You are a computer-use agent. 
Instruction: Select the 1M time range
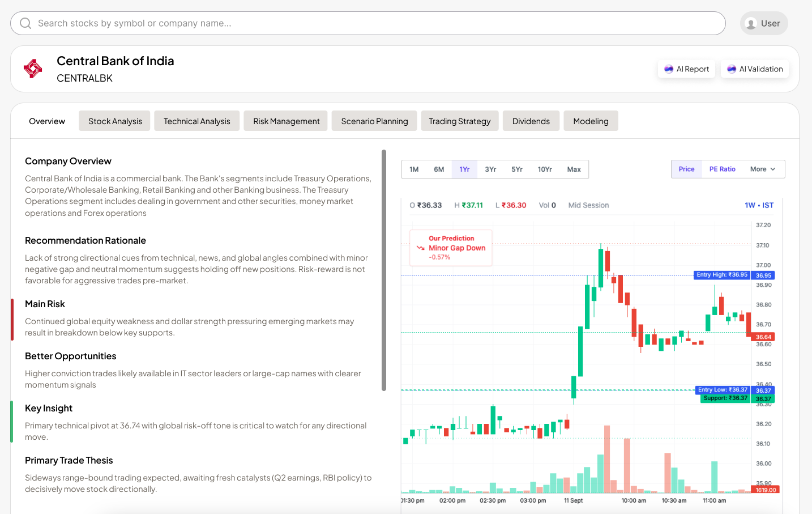pos(414,169)
